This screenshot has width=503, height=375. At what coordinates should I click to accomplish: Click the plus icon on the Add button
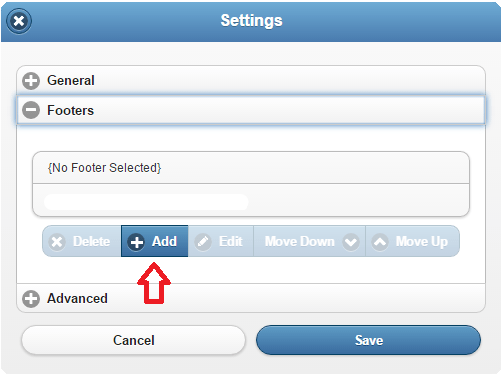136,242
